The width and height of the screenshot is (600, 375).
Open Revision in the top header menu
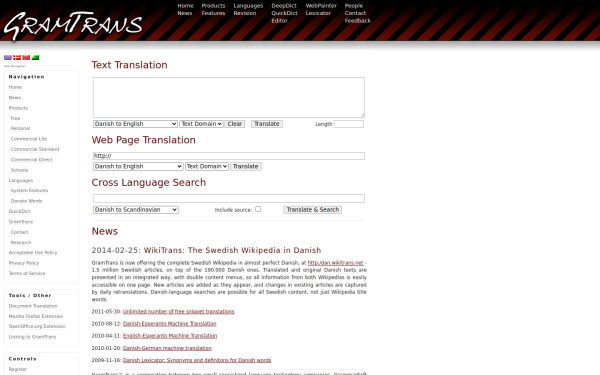[x=245, y=13]
